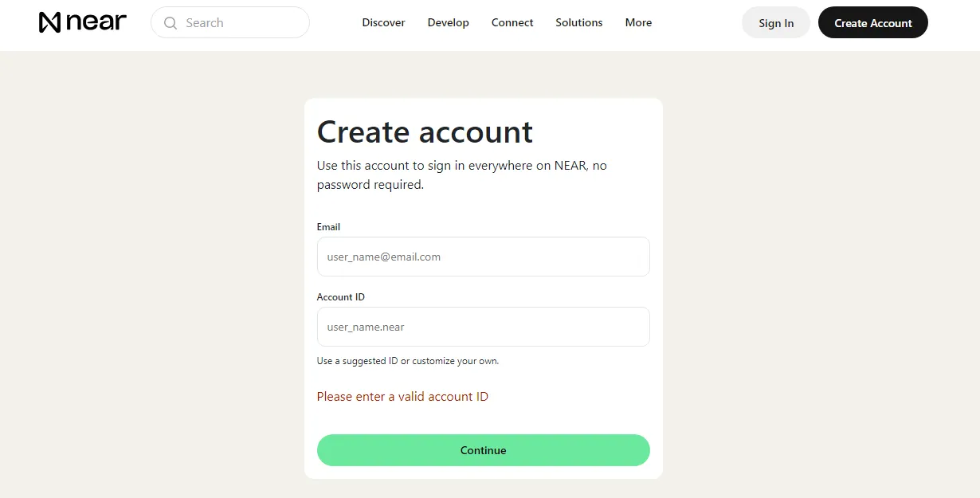The image size is (980, 498).
Task: Click the "Please enter a valid account ID" error
Action: (x=402, y=397)
